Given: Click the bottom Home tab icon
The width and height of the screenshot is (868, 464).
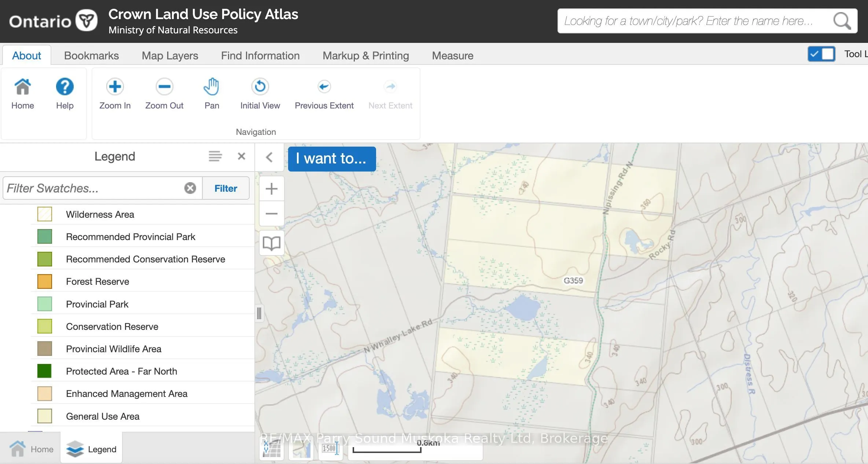Looking at the screenshot, I should pos(17,449).
